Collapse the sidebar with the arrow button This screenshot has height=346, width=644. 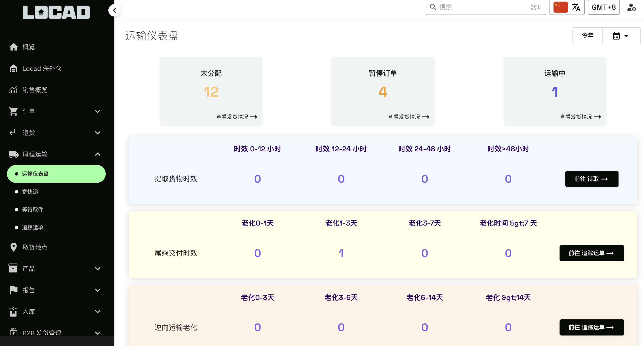(x=115, y=10)
